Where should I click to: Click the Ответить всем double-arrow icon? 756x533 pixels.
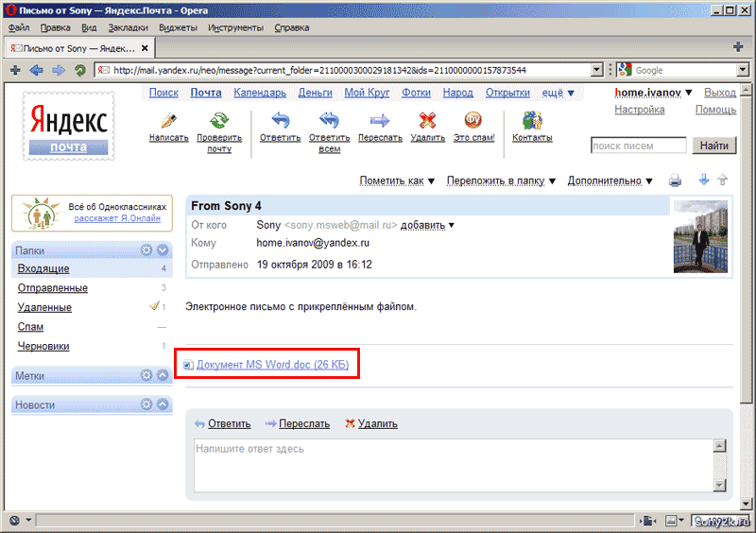(x=329, y=120)
